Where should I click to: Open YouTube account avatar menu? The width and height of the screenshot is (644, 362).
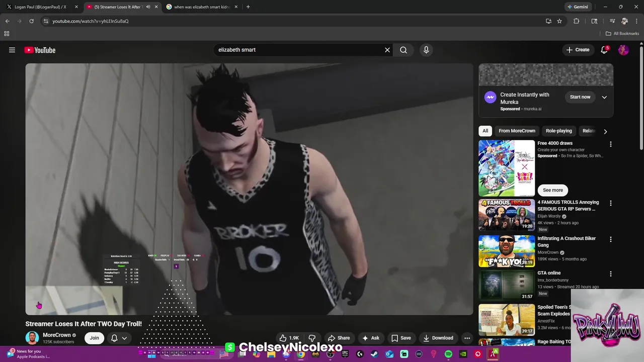pos(623,50)
